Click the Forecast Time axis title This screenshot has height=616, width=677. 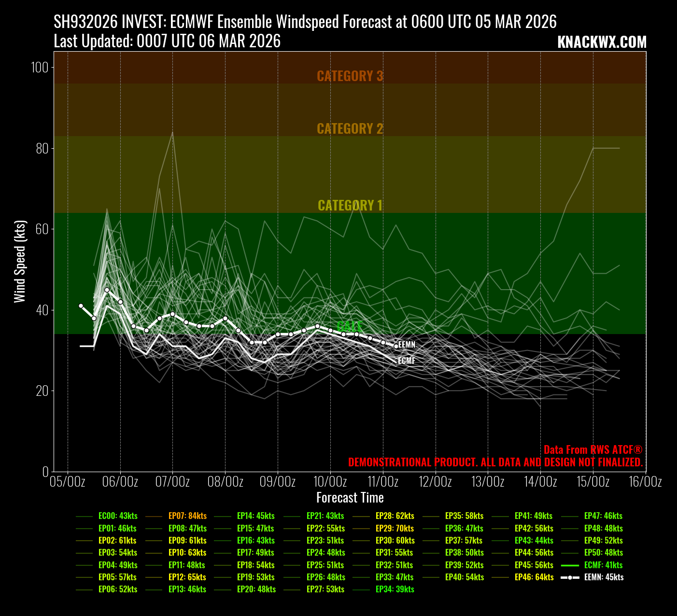[x=350, y=498]
